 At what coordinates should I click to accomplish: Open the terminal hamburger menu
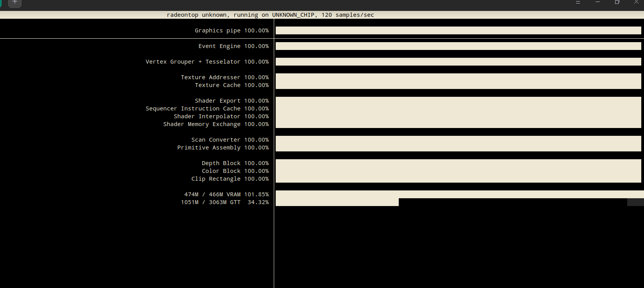(x=578, y=2)
